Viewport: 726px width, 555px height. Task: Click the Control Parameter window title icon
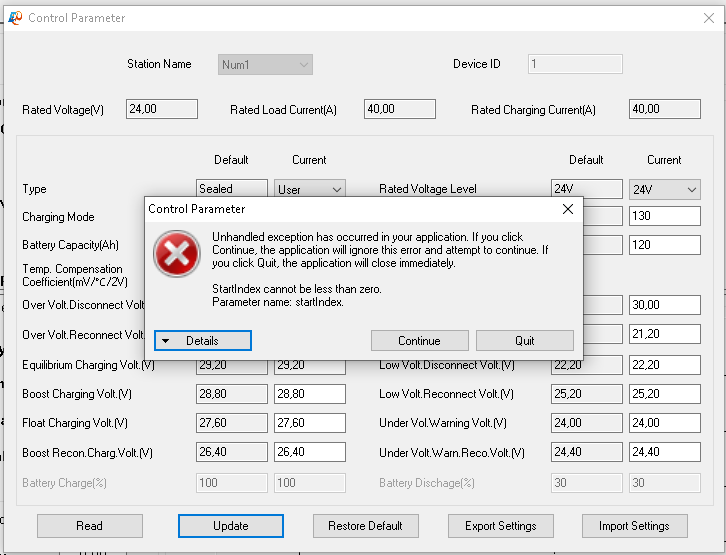tap(15, 17)
